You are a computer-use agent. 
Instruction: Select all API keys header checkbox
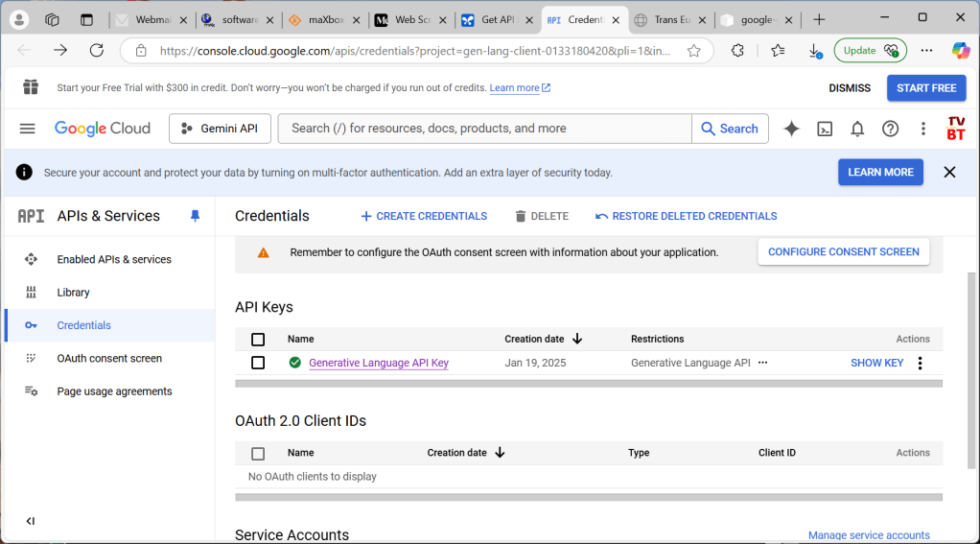coord(258,340)
